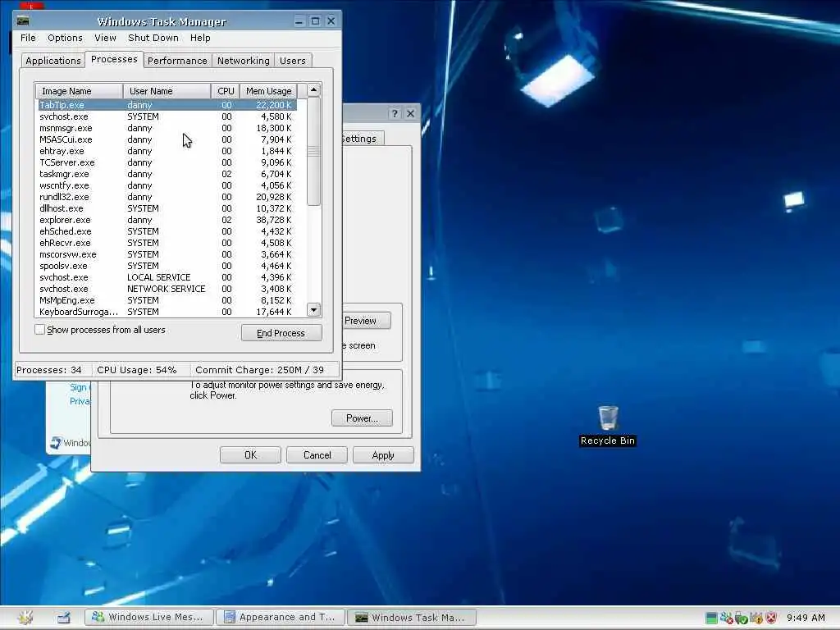Click the Task Manager title bar icon

click(x=22, y=21)
